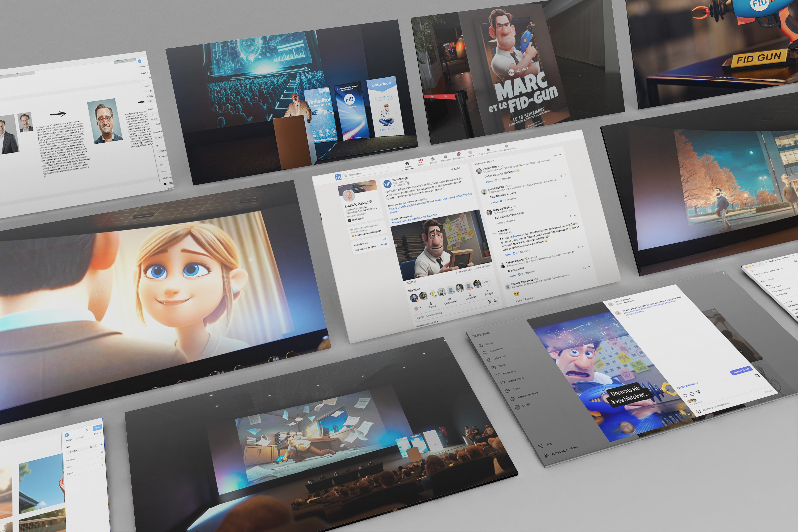Expand 'Les plus pertinents' comment sort dropdown
The image size is (798, 532).
tap(427, 324)
